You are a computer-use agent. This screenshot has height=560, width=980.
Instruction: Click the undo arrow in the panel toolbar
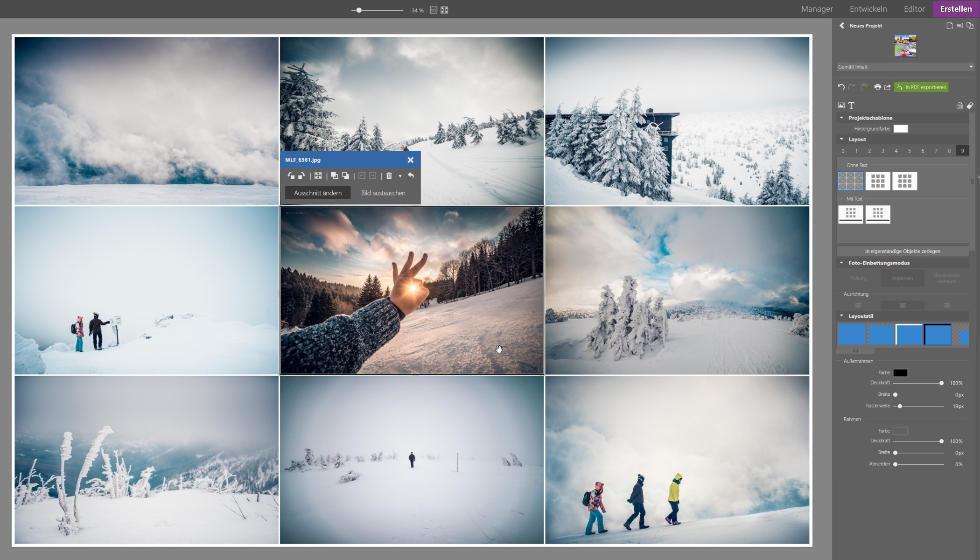[841, 87]
